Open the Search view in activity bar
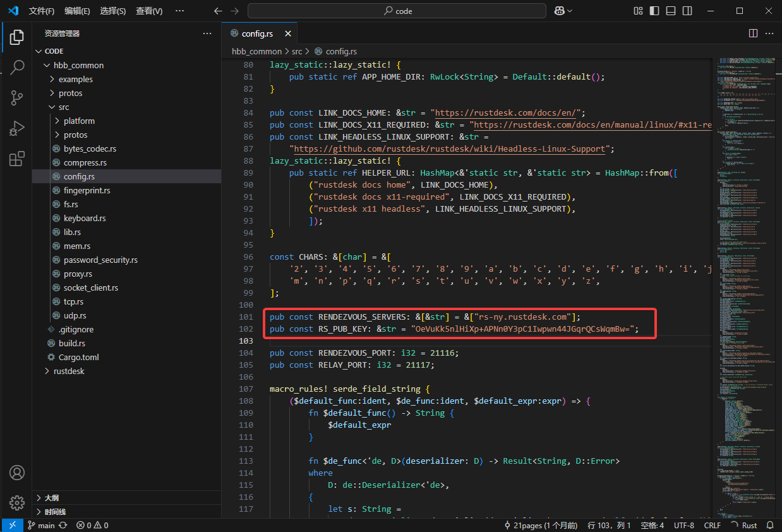Screen dimensions: 782x532 click(17, 67)
